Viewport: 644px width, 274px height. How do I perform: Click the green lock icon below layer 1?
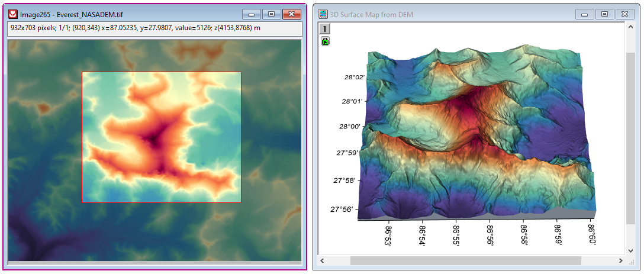325,41
